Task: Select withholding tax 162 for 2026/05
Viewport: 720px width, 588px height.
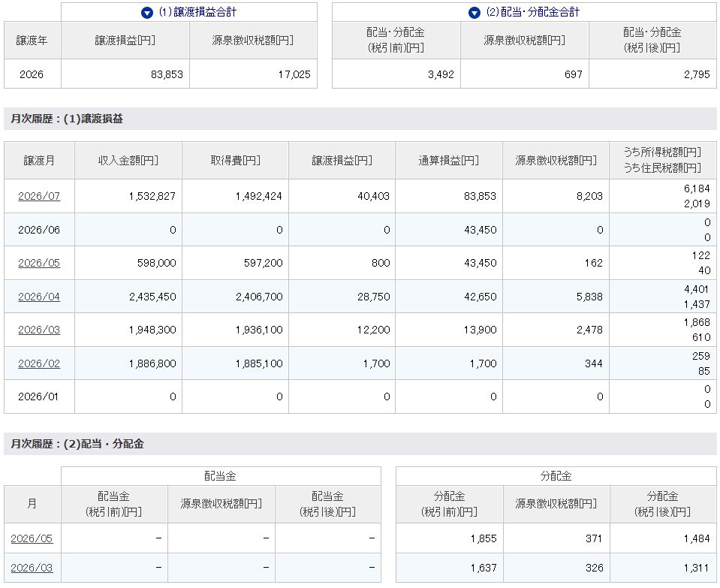Action: click(594, 263)
